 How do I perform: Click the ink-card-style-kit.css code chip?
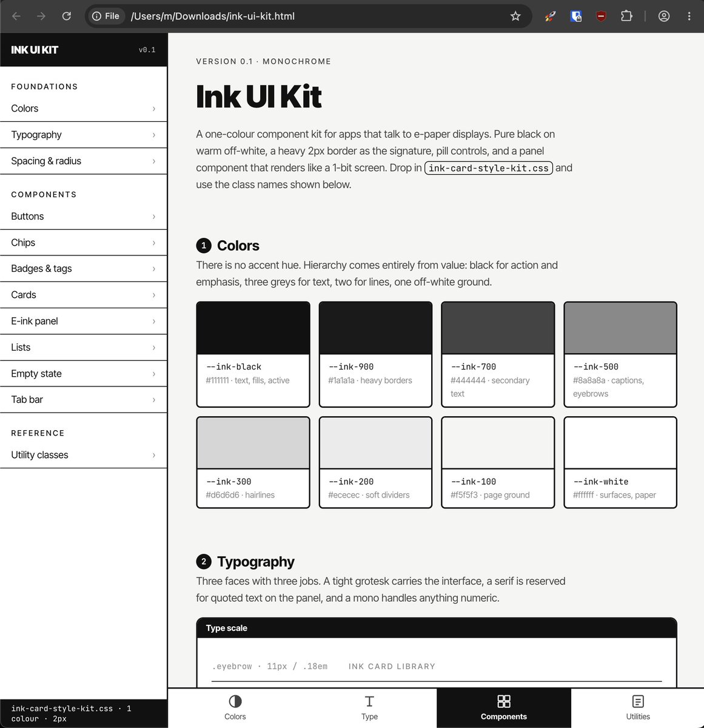[x=489, y=168]
